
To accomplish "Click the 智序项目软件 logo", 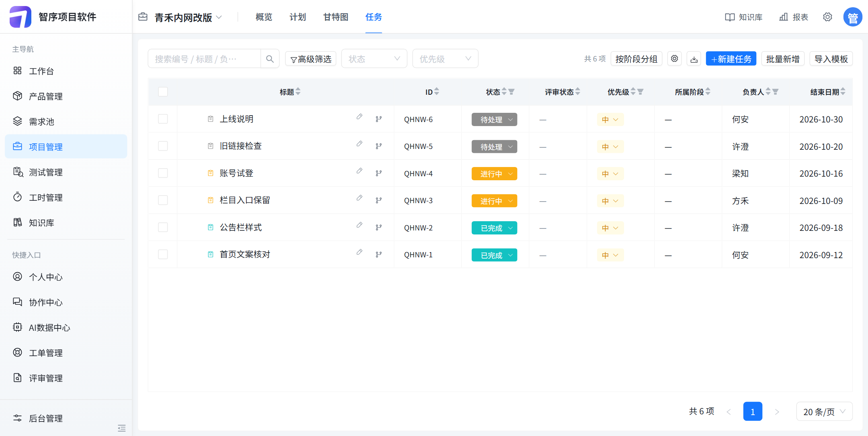I will click(x=20, y=17).
